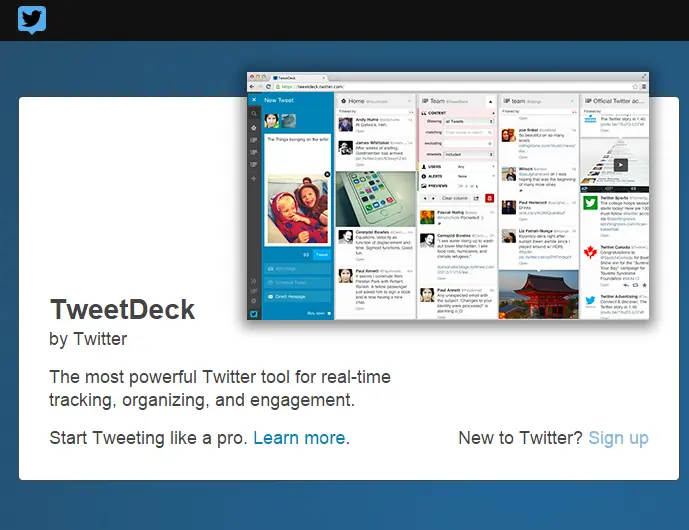Open the Showing all Tweets dropdown
Screen dimensions: 689x530
click(469, 121)
